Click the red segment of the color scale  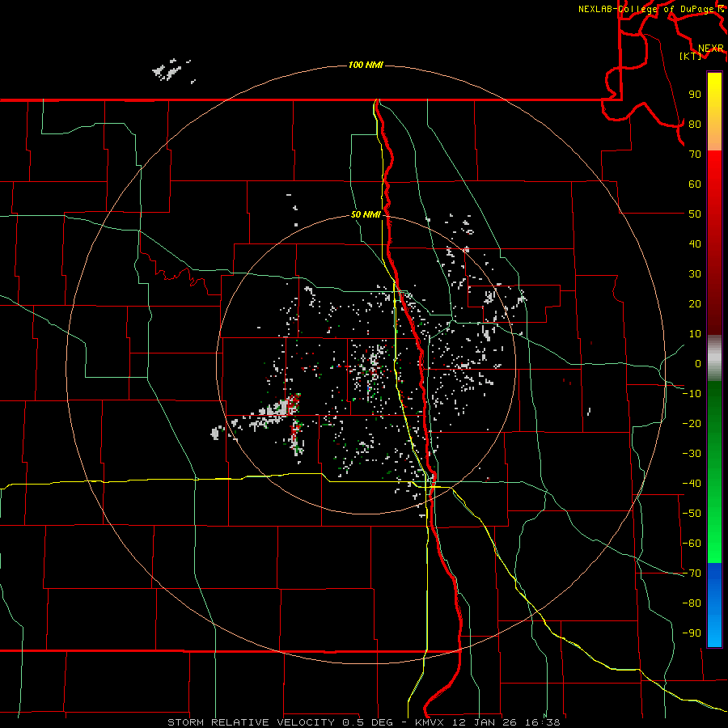coord(714,243)
